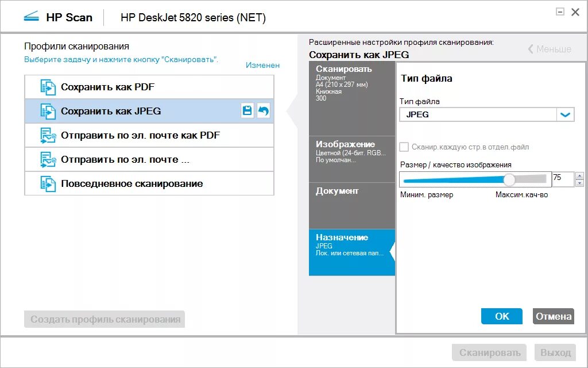Click the Размер / качество изображения label

[455, 165]
